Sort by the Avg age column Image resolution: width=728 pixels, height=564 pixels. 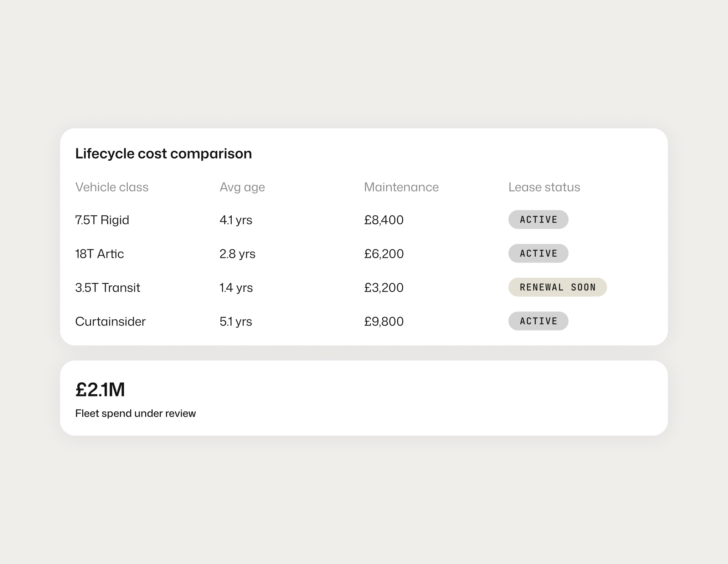point(242,187)
